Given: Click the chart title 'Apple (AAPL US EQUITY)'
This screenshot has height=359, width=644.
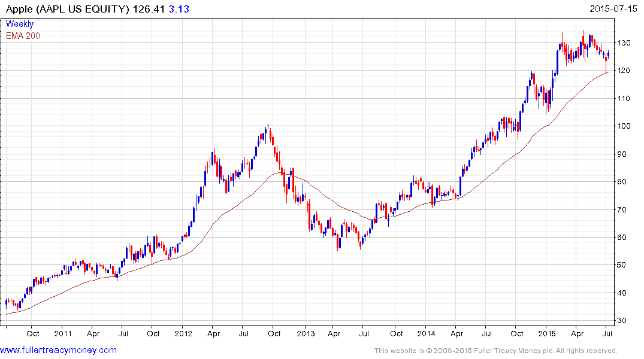Looking at the screenshot, I should point(67,9).
